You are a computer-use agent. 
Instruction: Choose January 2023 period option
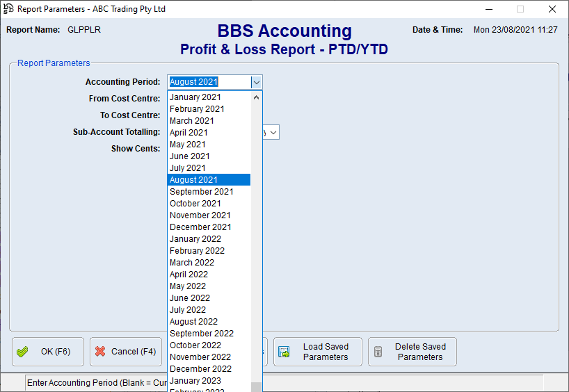tap(195, 381)
